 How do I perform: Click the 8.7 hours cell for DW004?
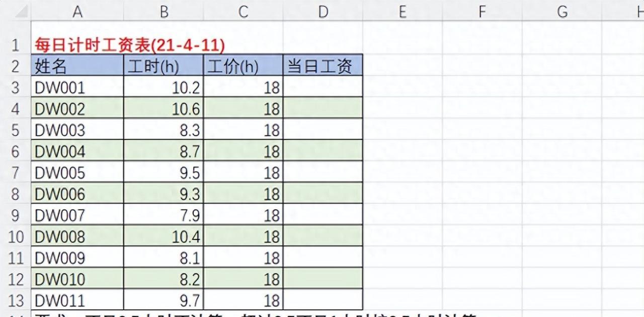(164, 150)
